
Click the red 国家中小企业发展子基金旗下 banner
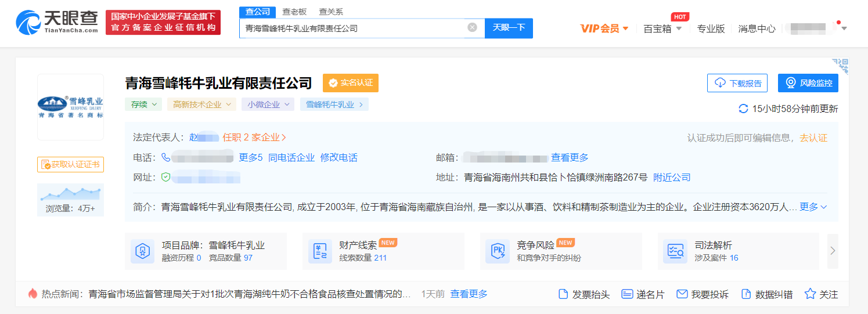coord(163,22)
